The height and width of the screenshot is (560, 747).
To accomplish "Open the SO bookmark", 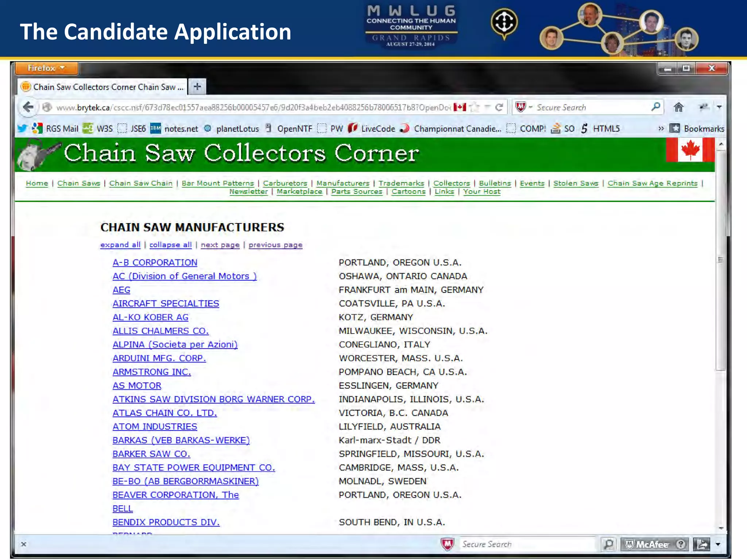I will tap(562, 128).
